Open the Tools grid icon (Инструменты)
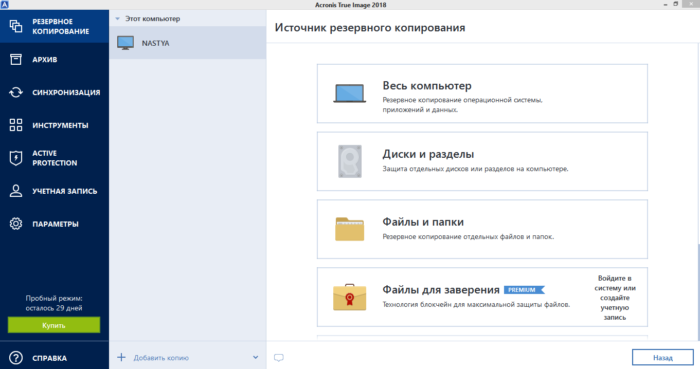This screenshot has width=700, height=369. click(x=16, y=125)
